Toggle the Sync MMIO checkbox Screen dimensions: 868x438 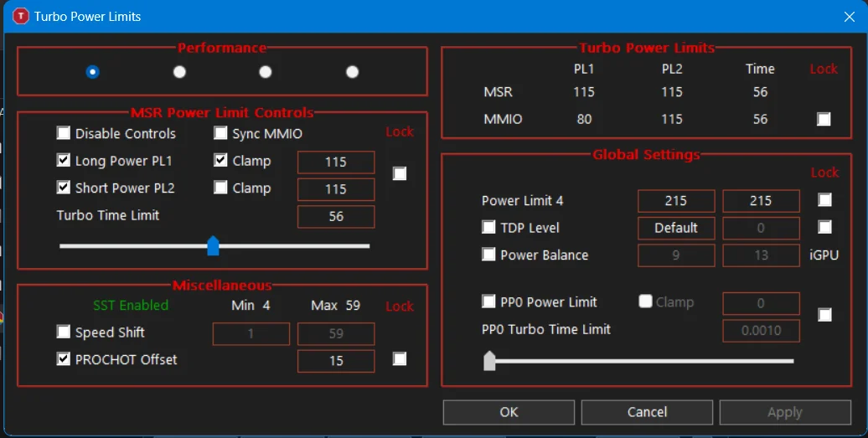pyautogui.click(x=220, y=132)
